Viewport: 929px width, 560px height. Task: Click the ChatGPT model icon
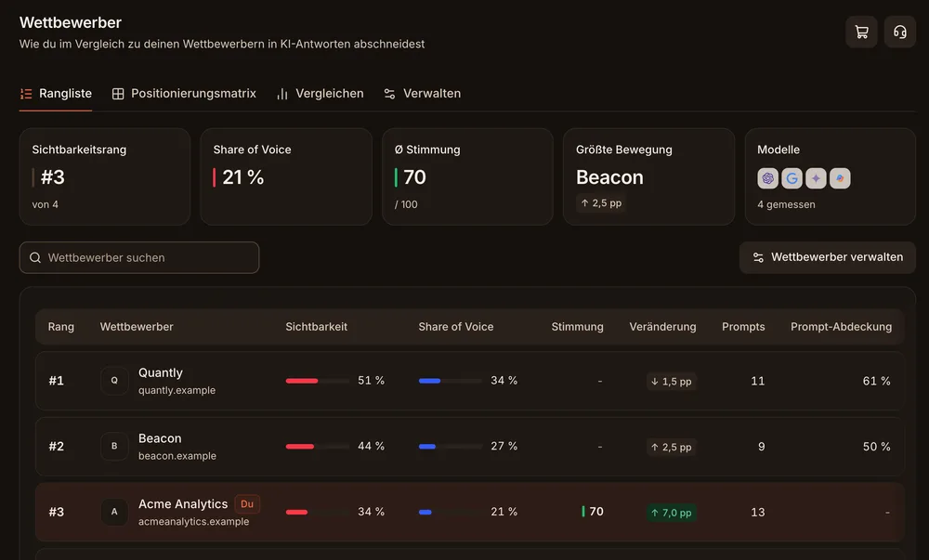tap(768, 178)
